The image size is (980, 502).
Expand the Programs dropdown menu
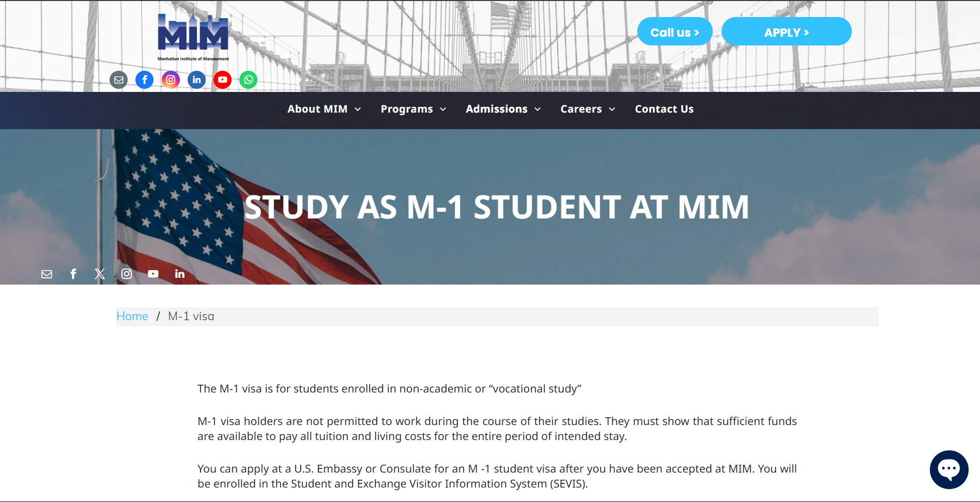point(413,109)
